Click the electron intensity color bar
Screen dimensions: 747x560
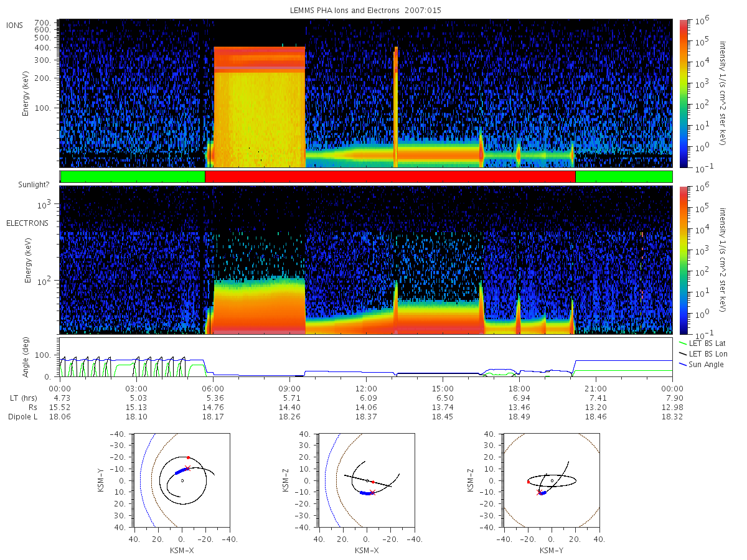683,260
